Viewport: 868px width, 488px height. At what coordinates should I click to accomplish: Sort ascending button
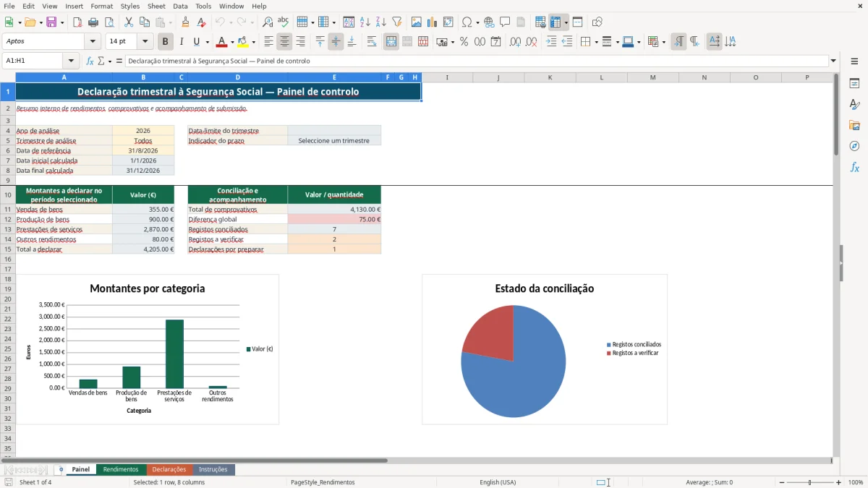(365, 22)
